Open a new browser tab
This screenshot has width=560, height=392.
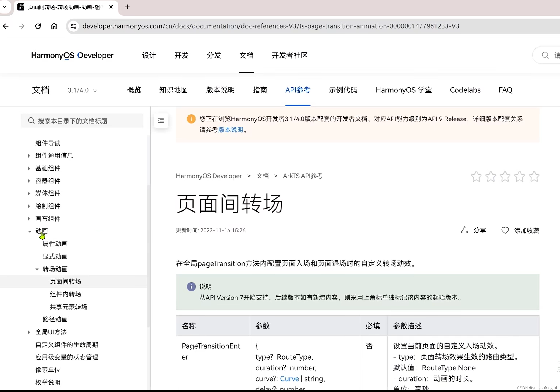pos(127,7)
